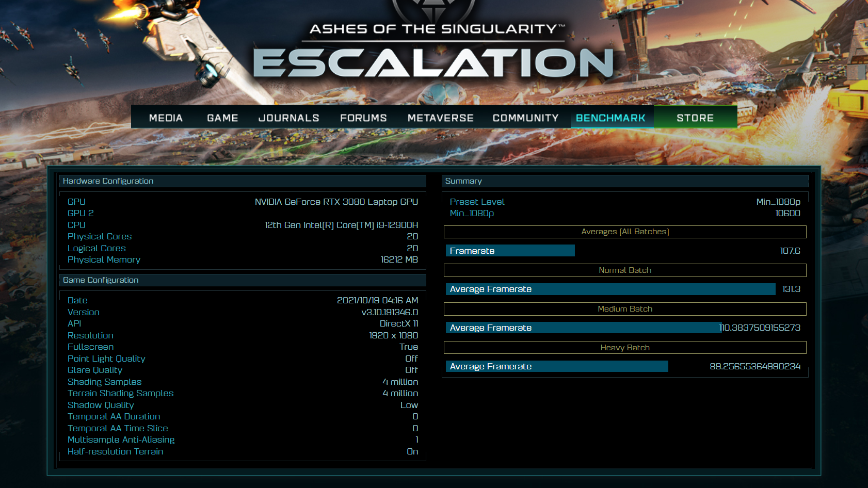Click the overall score value 10600
The width and height of the screenshot is (868, 488).
click(x=788, y=213)
